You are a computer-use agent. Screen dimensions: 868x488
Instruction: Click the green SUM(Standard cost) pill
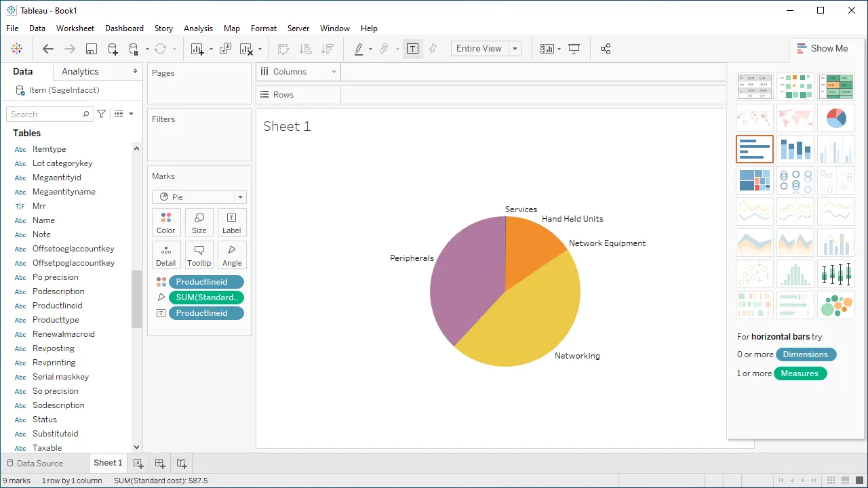pyautogui.click(x=206, y=297)
